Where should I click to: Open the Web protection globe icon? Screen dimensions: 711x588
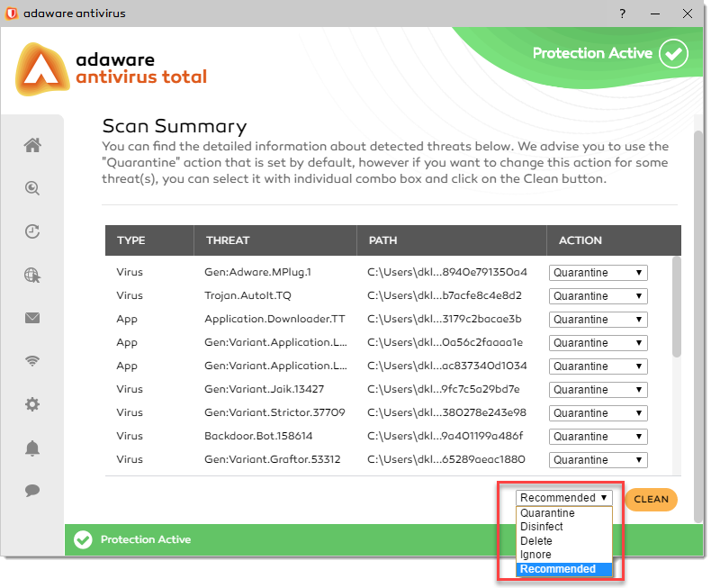point(32,275)
